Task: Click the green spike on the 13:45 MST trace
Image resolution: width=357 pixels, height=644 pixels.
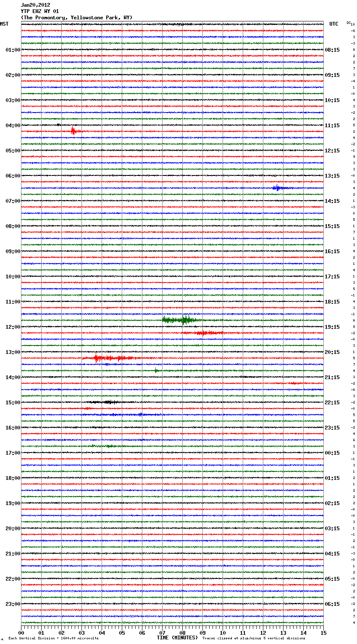Action: point(156,370)
